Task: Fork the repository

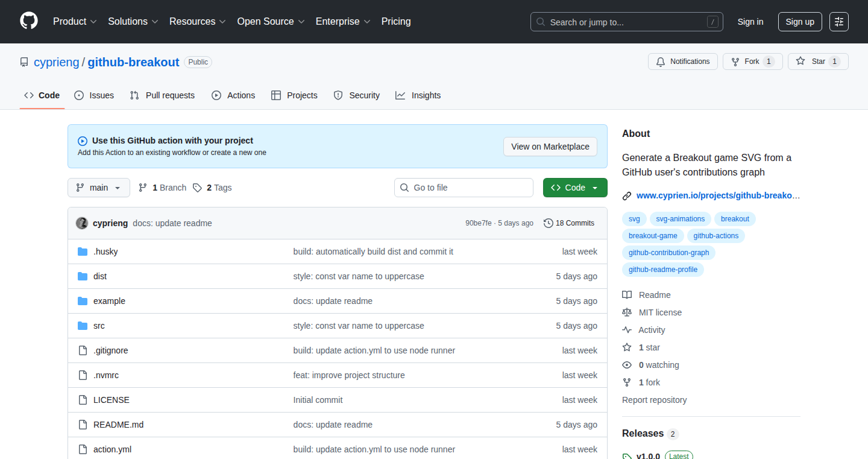Action: 753,62
